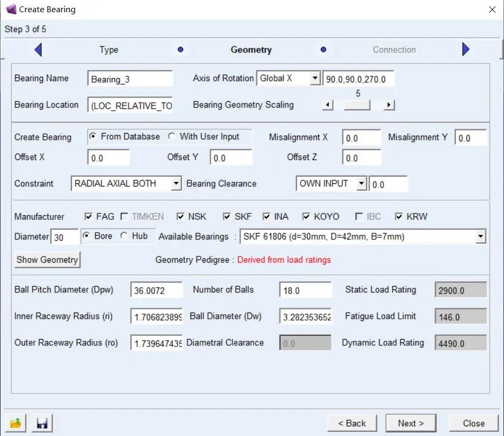Switch to the Type step tab

click(x=109, y=50)
